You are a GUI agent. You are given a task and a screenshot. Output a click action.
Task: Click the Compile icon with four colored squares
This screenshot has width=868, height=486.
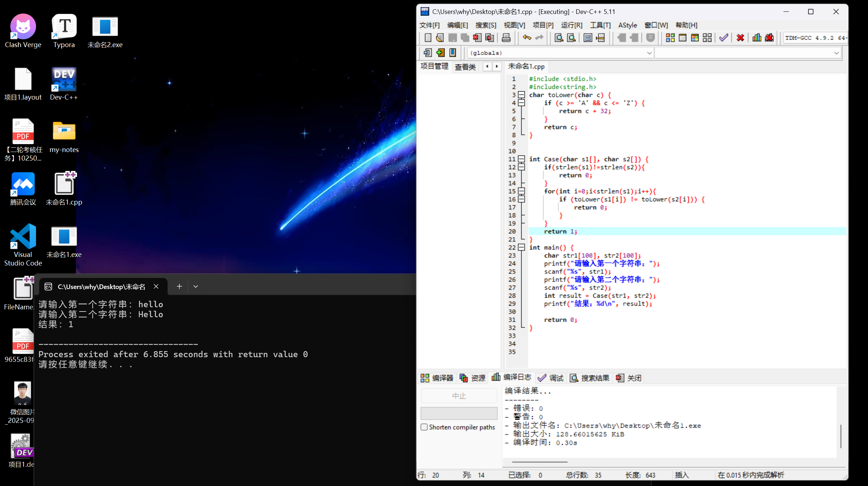tap(670, 38)
